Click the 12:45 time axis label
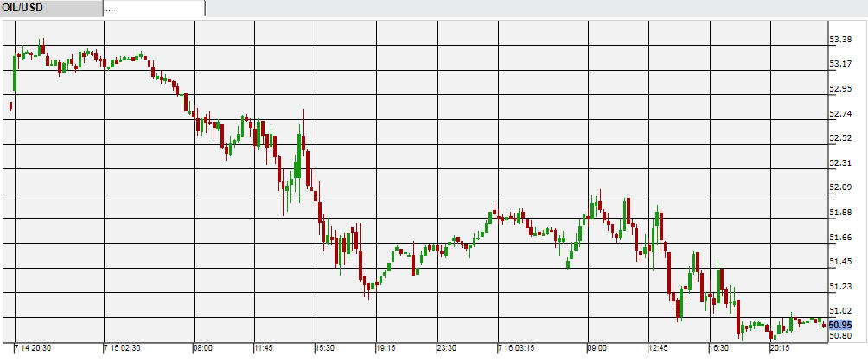 [659, 348]
